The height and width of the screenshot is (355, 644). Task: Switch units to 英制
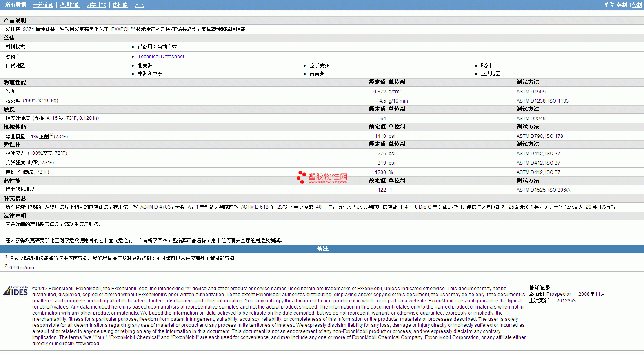click(x=622, y=5)
